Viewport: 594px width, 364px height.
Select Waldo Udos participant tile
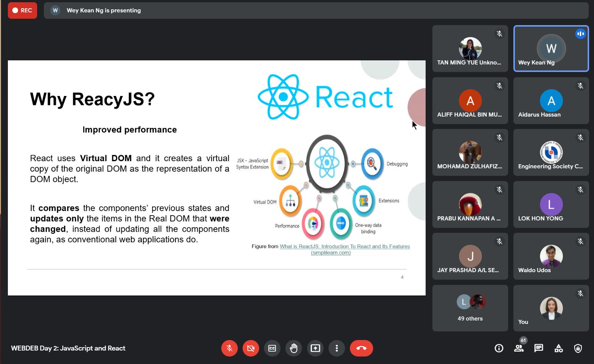(x=551, y=256)
